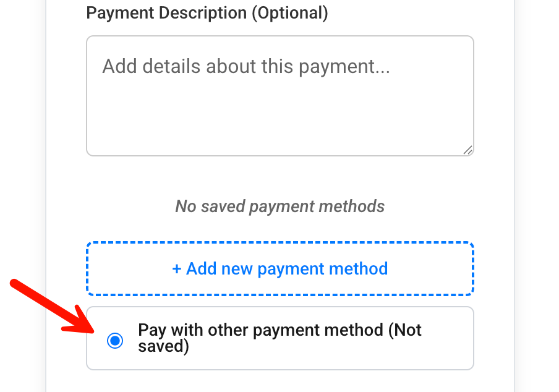Click the blue dot inside the selected radio

pos(115,340)
